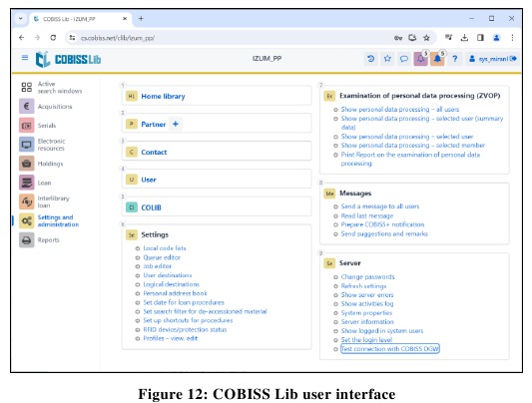
Task: Click the browser back arrow
Action: 21,38
